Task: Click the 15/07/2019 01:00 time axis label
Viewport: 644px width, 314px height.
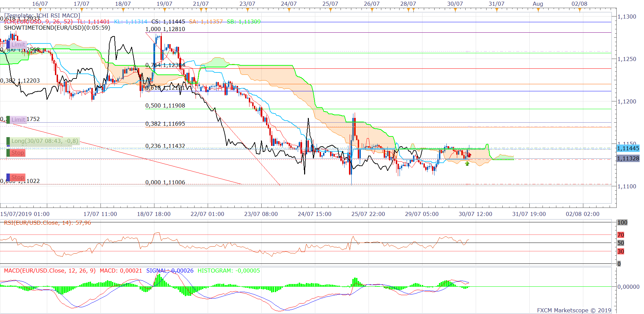Action: [25, 214]
